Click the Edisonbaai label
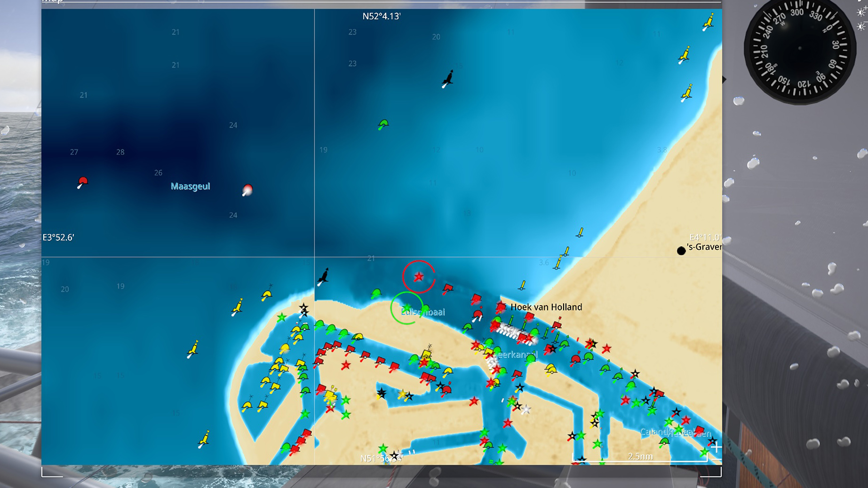The image size is (868, 488). pos(423,312)
